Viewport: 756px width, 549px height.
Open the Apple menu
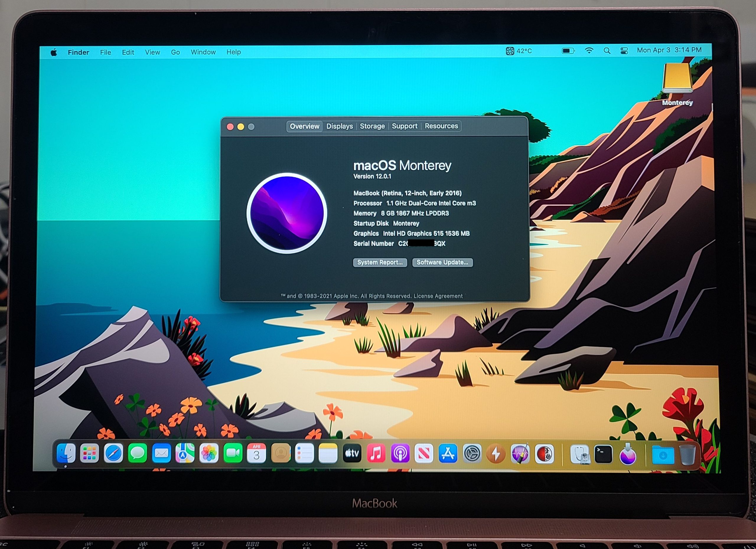tap(54, 52)
